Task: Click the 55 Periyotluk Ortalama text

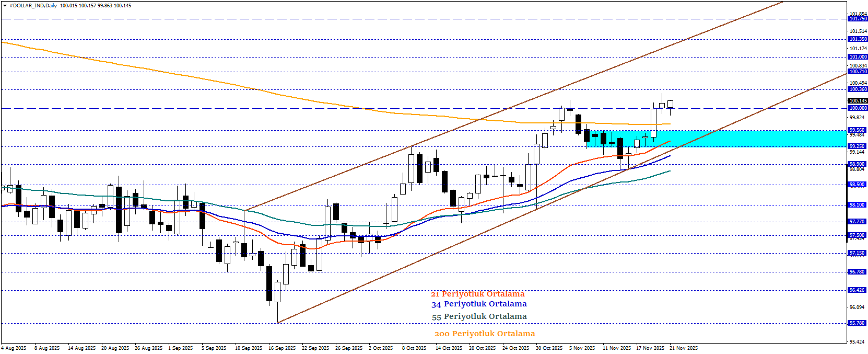Action: point(479,316)
